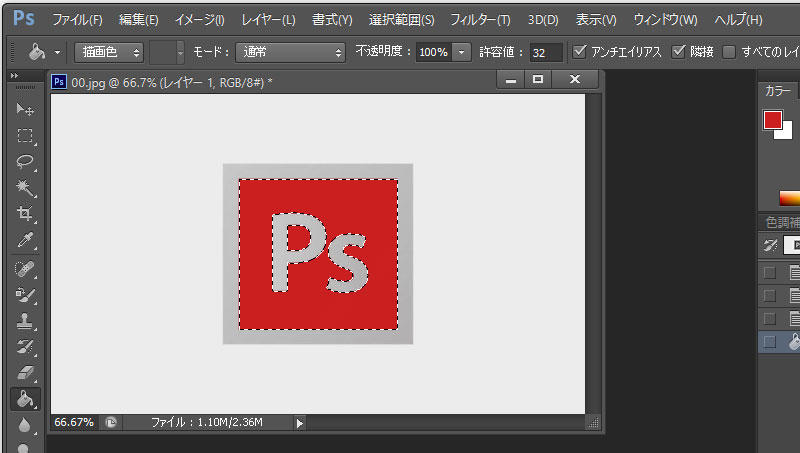The image size is (800, 453).
Task: Click the 66.67% zoom field
Action: click(74, 422)
